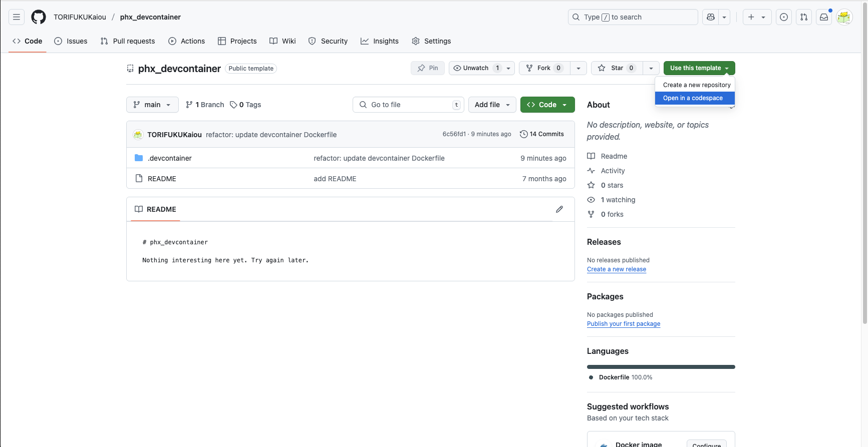
Task: Switch to the Projects tab
Action: (237, 41)
